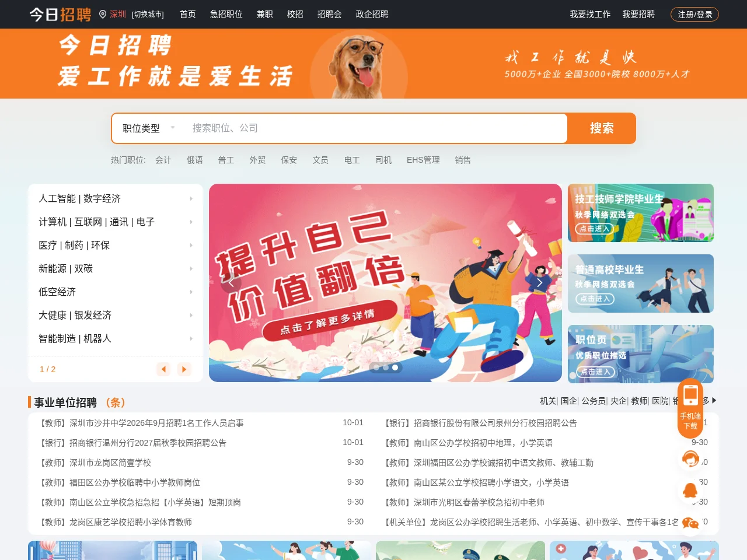747x560 pixels.
Task: Go to next category page arrow
Action: [x=184, y=369]
